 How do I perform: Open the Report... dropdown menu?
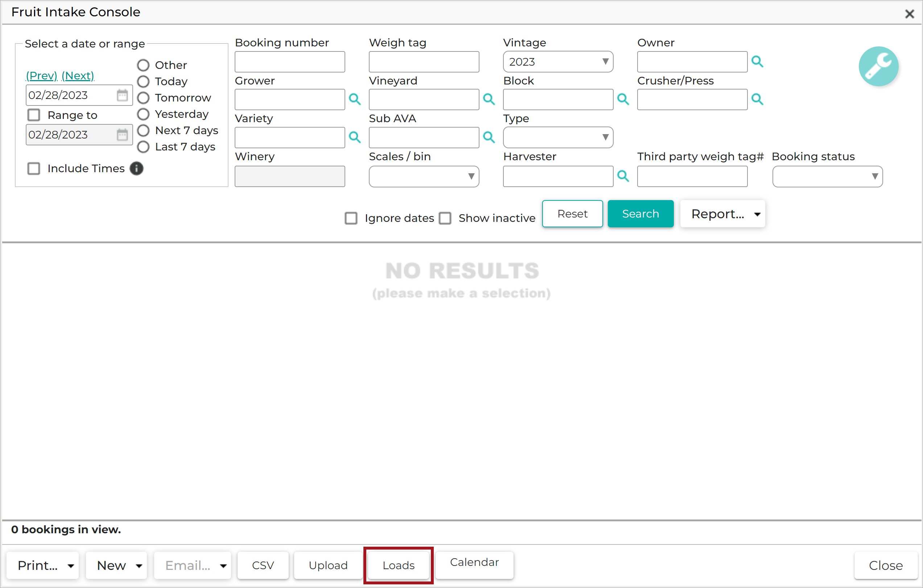[x=722, y=214]
